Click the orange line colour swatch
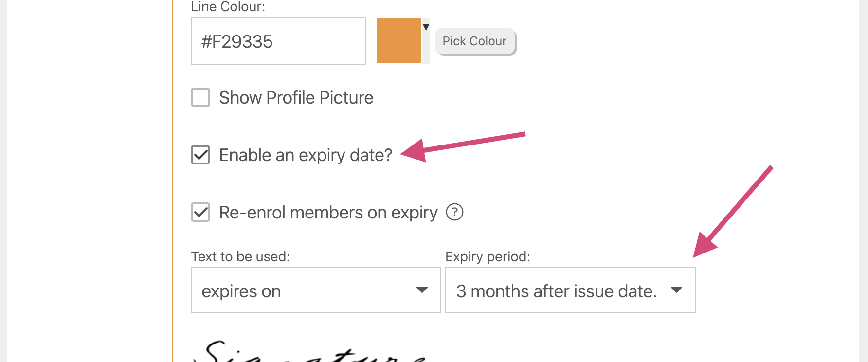The height and width of the screenshot is (362, 868). click(x=398, y=41)
